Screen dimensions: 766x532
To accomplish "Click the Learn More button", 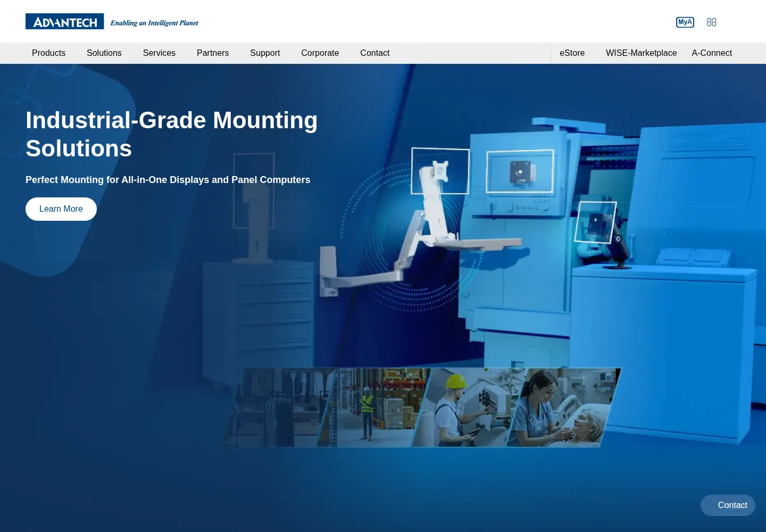I will pos(61,209).
